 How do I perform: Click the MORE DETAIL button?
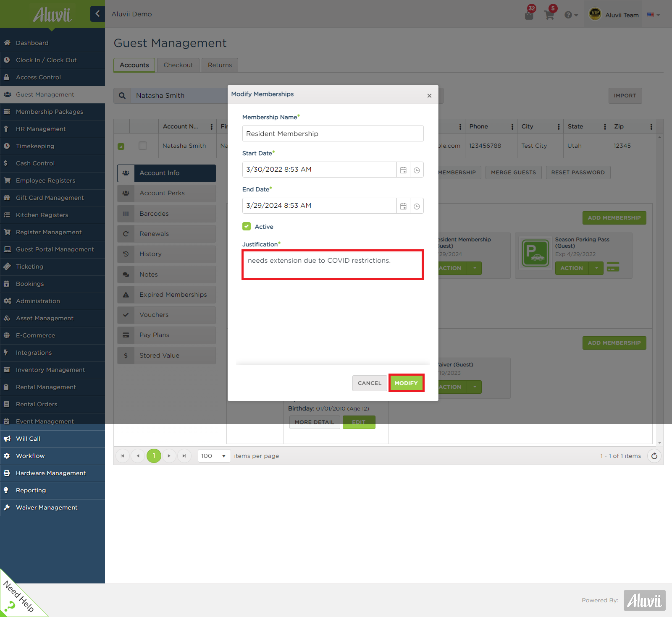pos(315,422)
